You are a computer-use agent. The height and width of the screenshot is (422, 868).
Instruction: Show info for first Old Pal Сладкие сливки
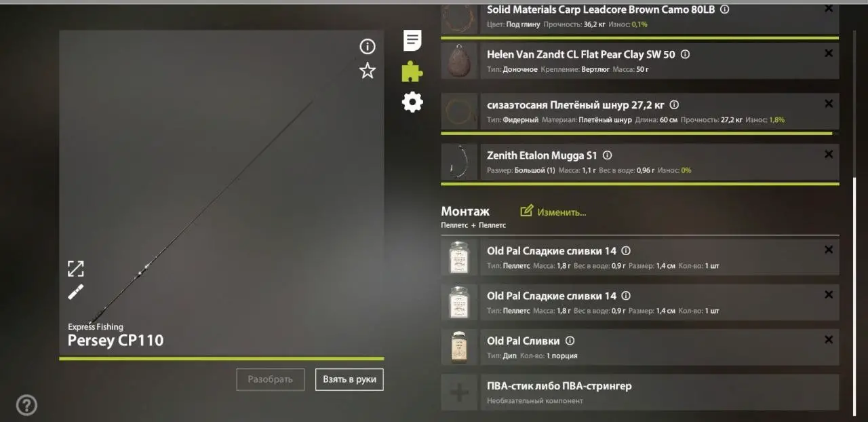[x=626, y=250]
